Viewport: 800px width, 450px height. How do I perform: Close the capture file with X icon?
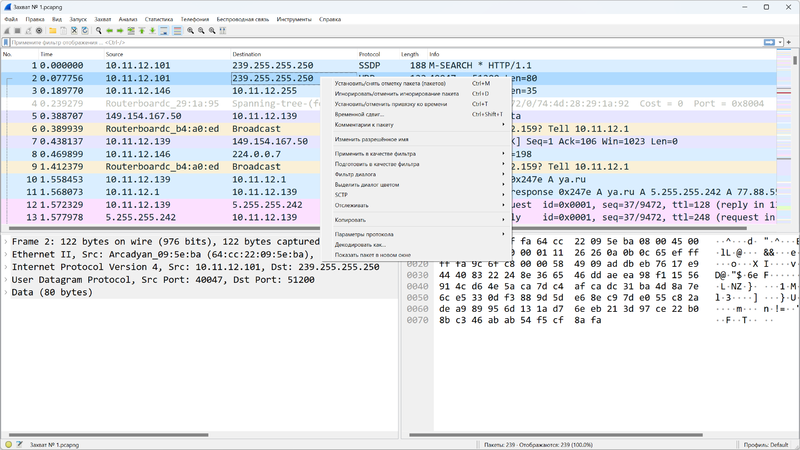[x=74, y=31]
